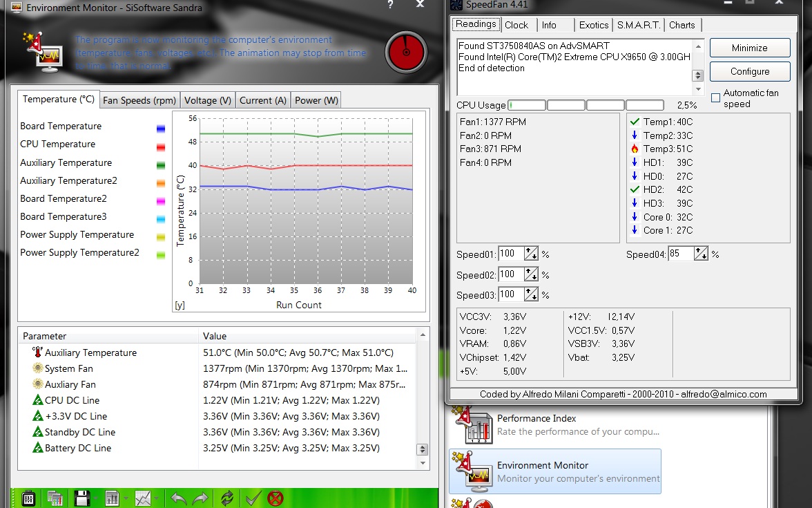Click the Core 0: 32C reading
Image resolution: width=812 pixels, height=508 pixels.
(x=668, y=217)
